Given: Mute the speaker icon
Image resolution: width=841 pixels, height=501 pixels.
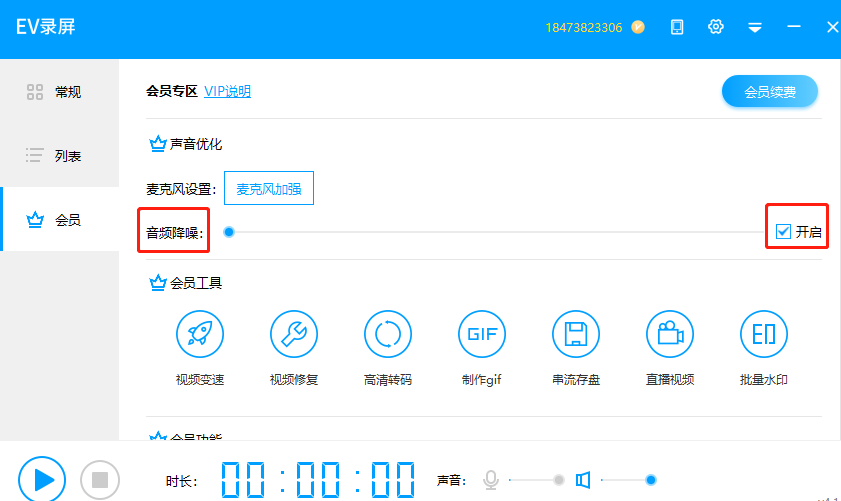Looking at the screenshot, I should (x=583, y=480).
